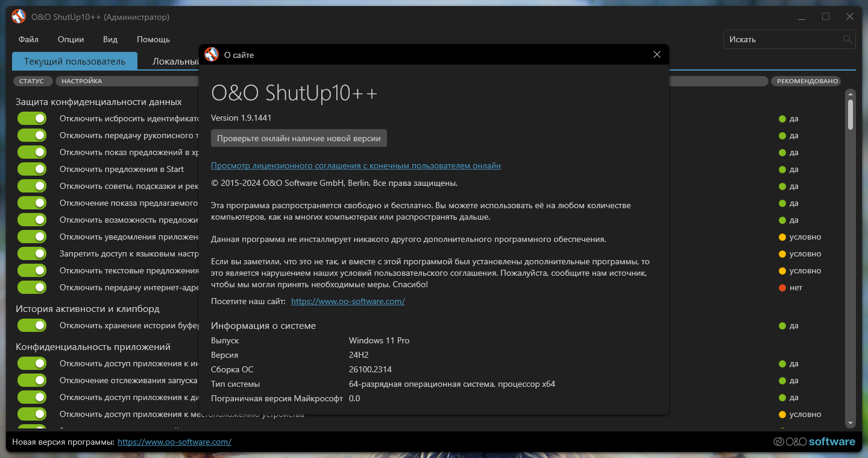The width and height of the screenshot is (868, 458).
Task: Switch to the 'Локальный' tab
Action: pyautogui.click(x=172, y=61)
